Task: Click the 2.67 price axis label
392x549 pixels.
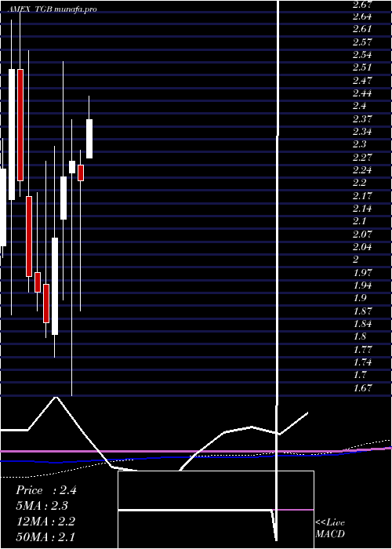Action: [362, 5]
